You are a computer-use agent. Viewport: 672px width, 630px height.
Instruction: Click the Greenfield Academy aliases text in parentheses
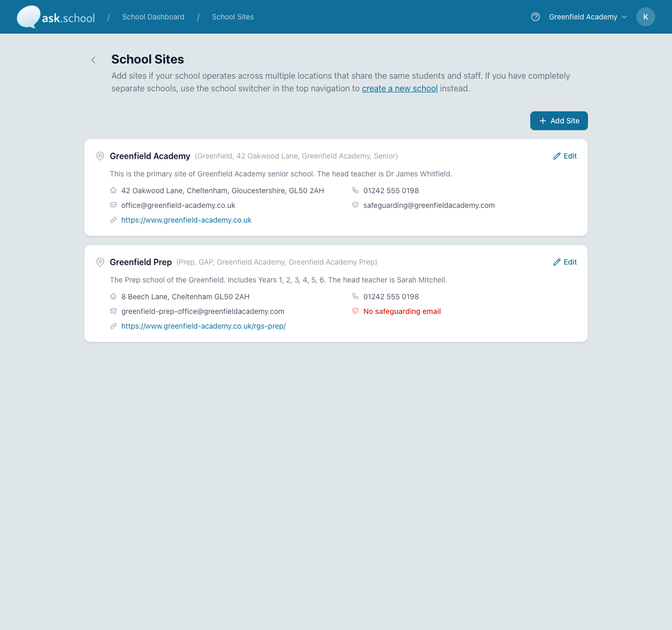(297, 156)
